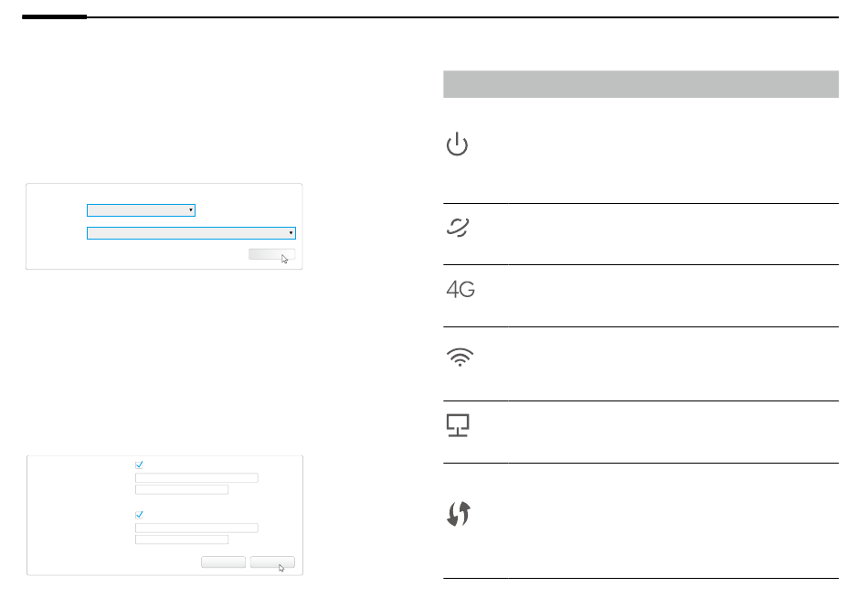Select the WPS two-arrows icon
This screenshot has width=868, height=598.
459,514
